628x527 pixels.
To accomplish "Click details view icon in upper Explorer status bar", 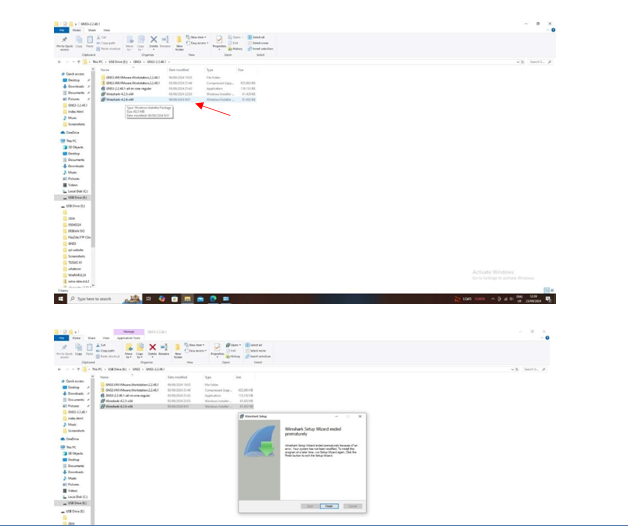I will tap(546, 290).
